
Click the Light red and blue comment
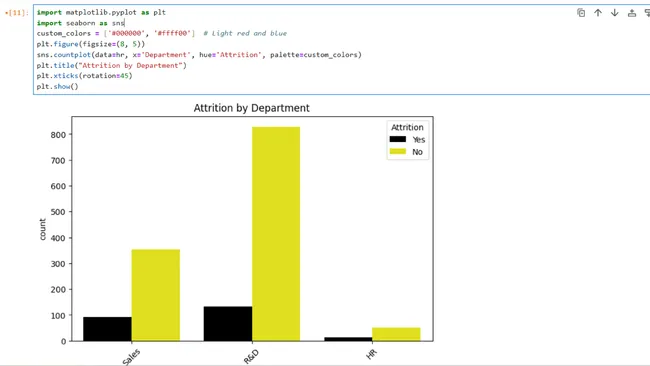point(245,34)
